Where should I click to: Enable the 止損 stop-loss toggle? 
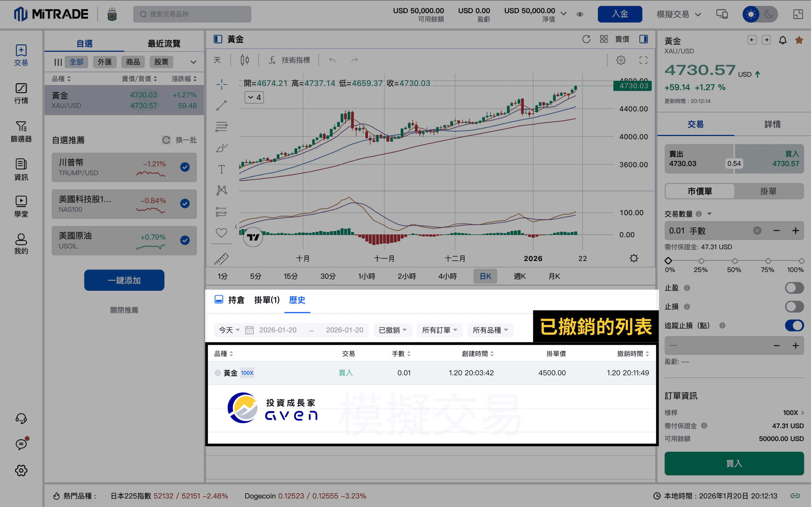[794, 306]
